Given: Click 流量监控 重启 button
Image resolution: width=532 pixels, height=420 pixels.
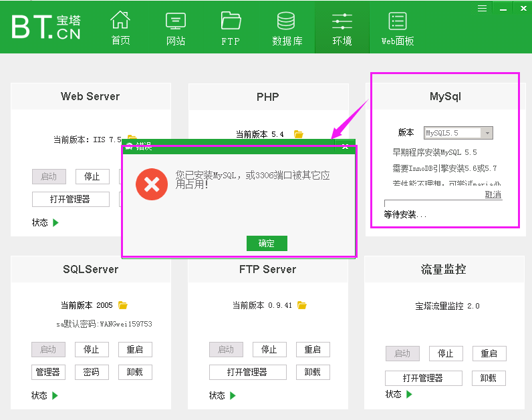Looking at the screenshot, I should 489,353.
